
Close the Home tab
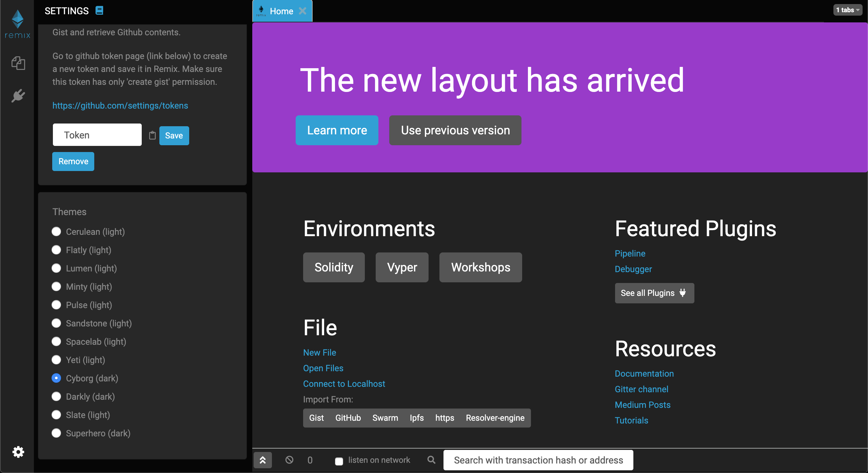coord(302,11)
